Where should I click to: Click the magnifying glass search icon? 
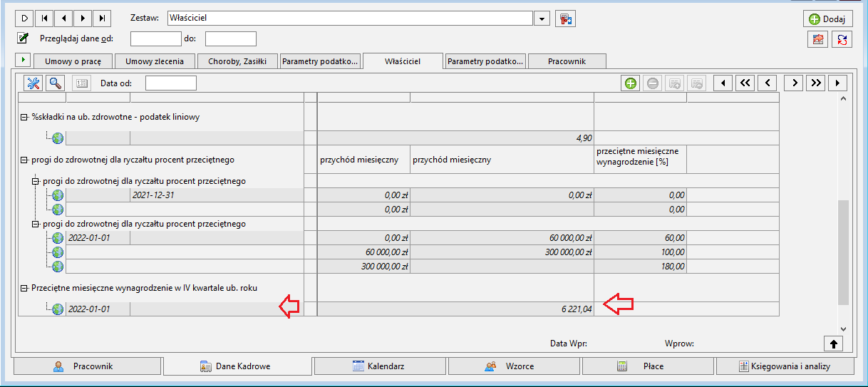click(56, 83)
